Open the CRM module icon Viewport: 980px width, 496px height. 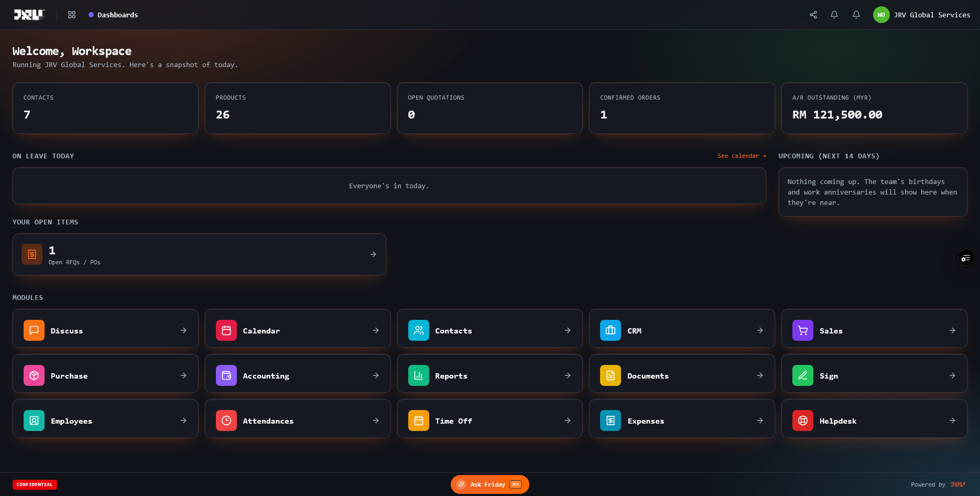tap(611, 330)
